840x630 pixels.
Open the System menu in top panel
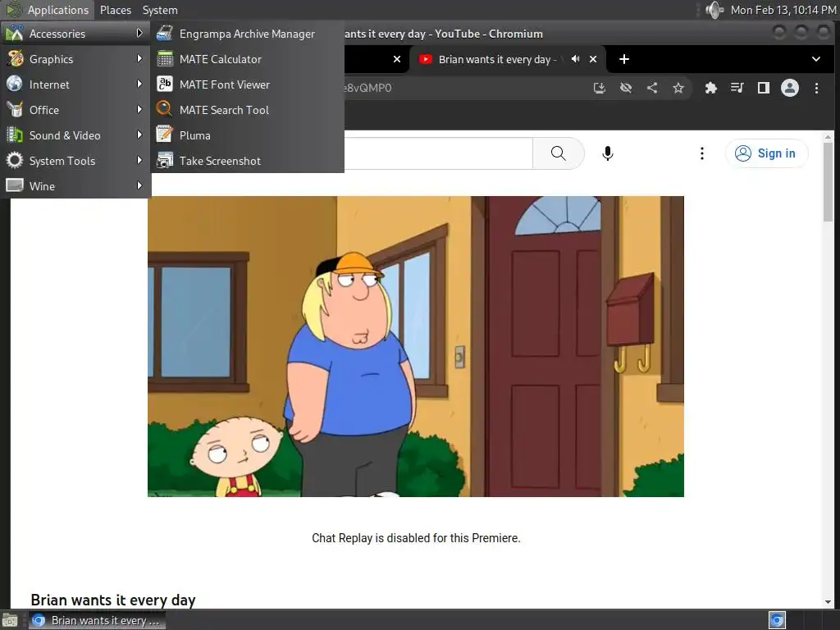pyautogui.click(x=160, y=10)
